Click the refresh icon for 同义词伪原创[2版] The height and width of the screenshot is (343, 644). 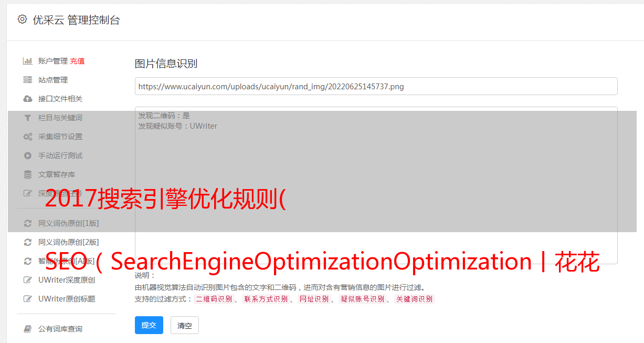(x=27, y=242)
